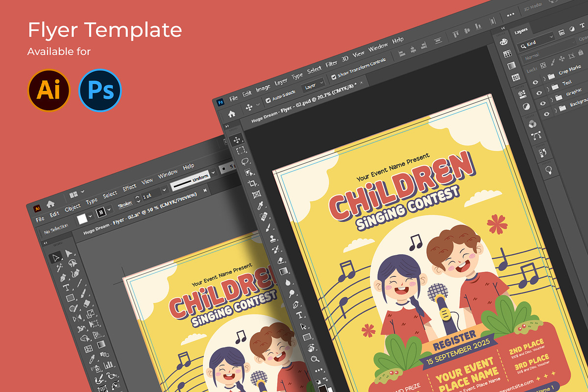
Task: Select Photoshop's Rectangular Marquee tool
Action: (x=241, y=150)
